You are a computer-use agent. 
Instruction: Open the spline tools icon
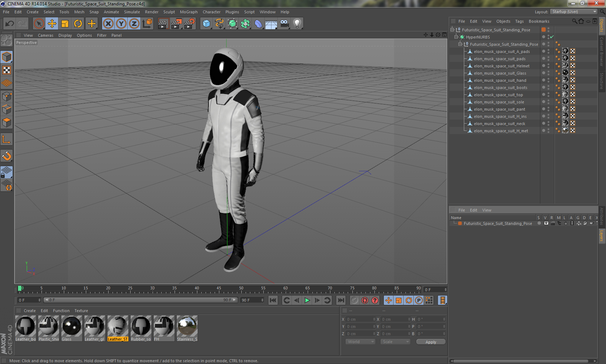pos(219,24)
